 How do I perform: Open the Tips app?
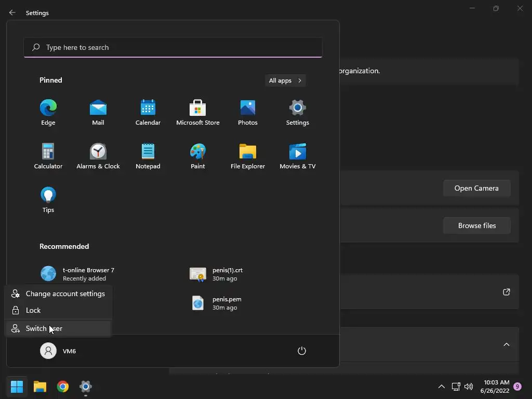pyautogui.click(x=48, y=200)
